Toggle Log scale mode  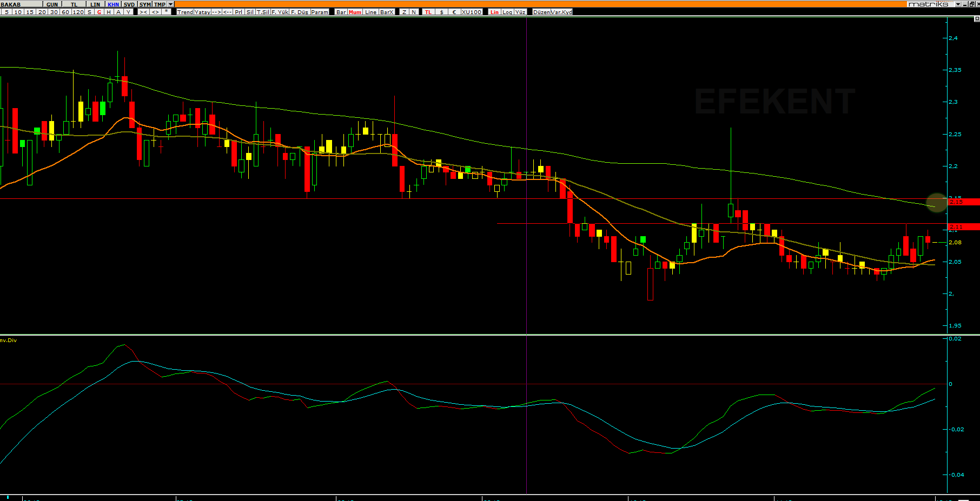[507, 12]
